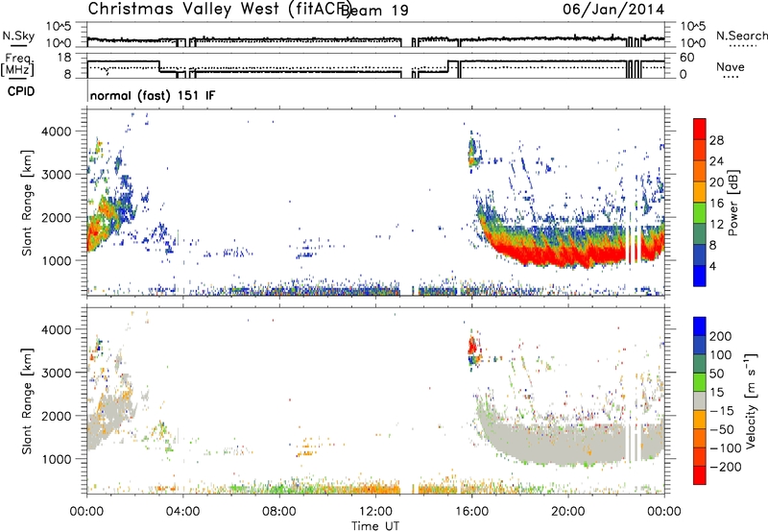Click the '-200' velocity colorbar tick label
The width and height of the screenshot is (768, 532).
[726, 467]
